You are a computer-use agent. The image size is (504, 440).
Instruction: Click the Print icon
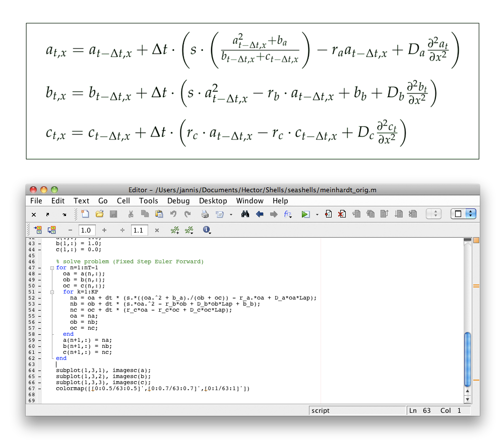[x=205, y=214]
